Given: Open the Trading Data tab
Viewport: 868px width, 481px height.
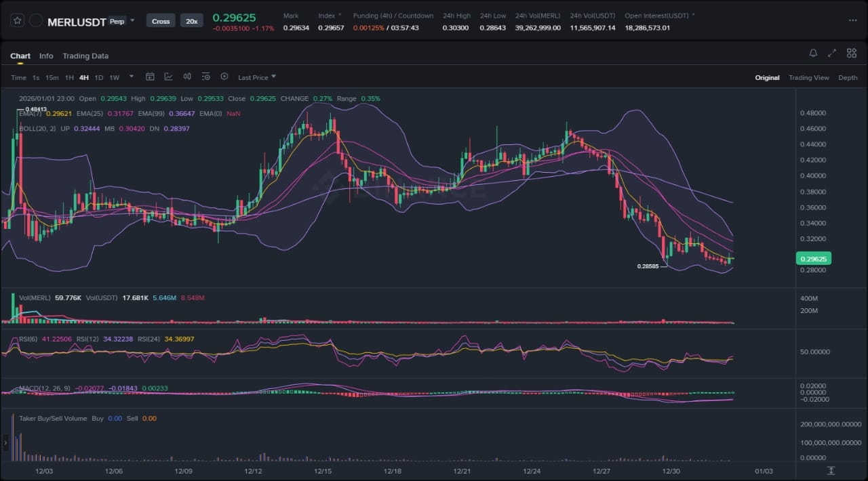Looking at the screenshot, I should tap(85, 56).
